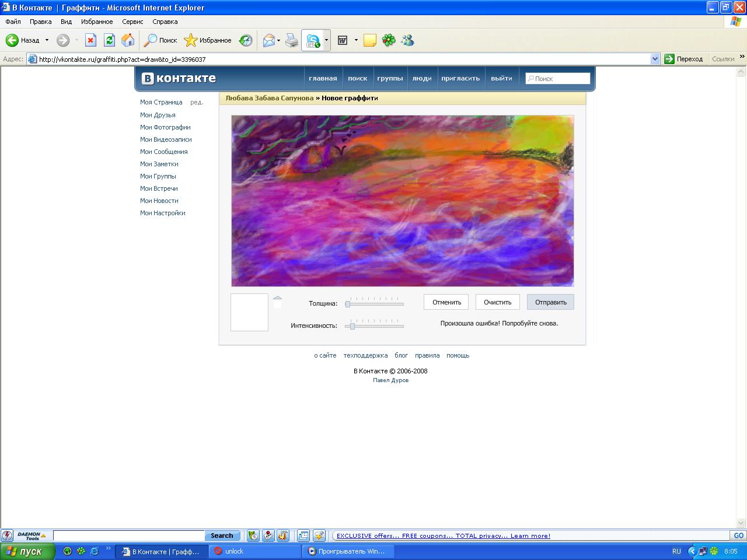This screenshot has width=747, height=560.
Task: Open Мои Фотографии in sidebar
Action: point(165,127)
